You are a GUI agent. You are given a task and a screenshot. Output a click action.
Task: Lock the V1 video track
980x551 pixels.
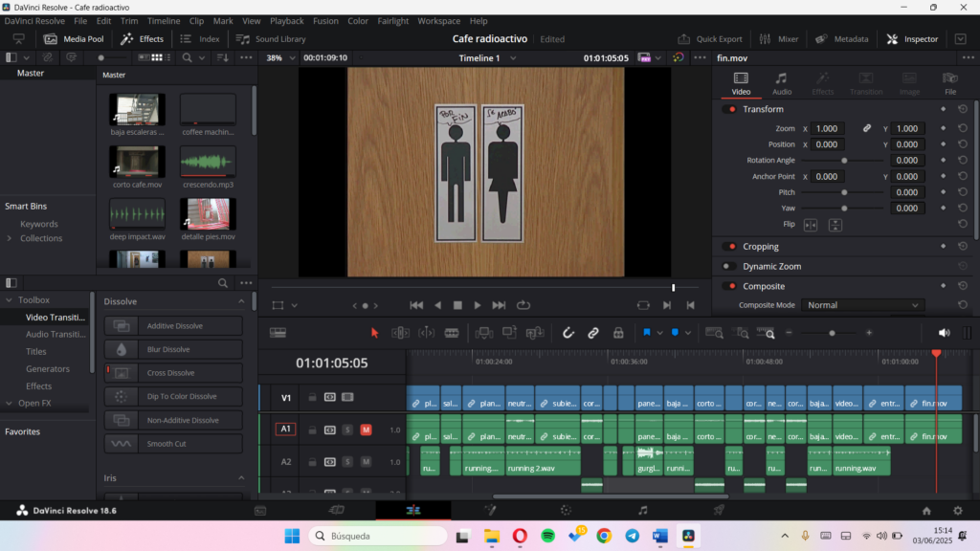pos(312,397)
